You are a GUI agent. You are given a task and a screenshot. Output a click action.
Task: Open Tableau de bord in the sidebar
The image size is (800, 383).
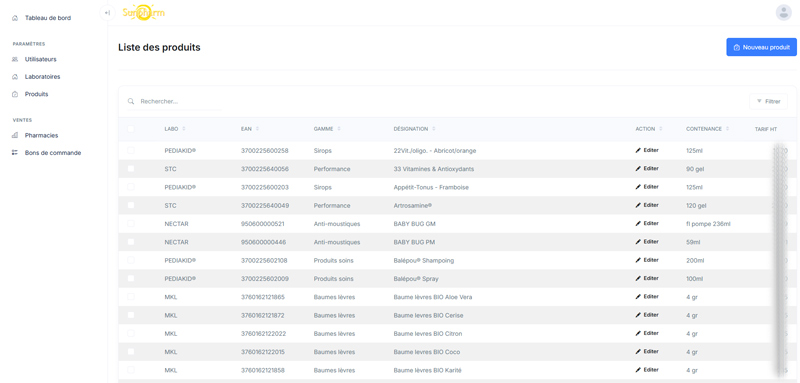pos(48,18)
